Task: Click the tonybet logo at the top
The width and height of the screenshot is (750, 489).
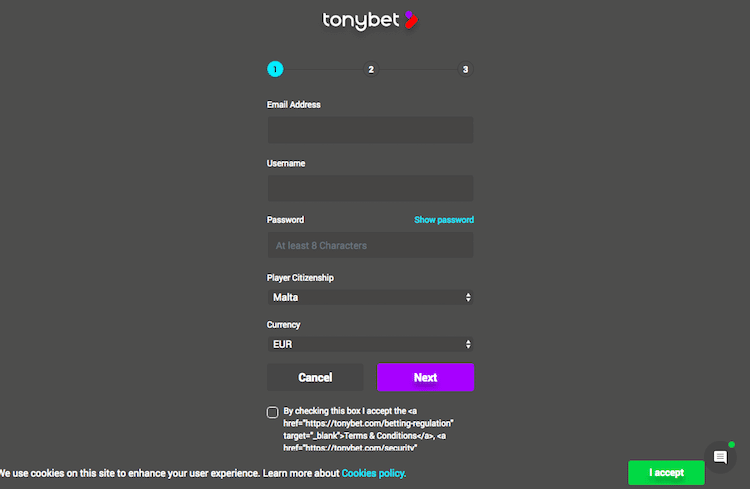Action: tap(369, 19)
